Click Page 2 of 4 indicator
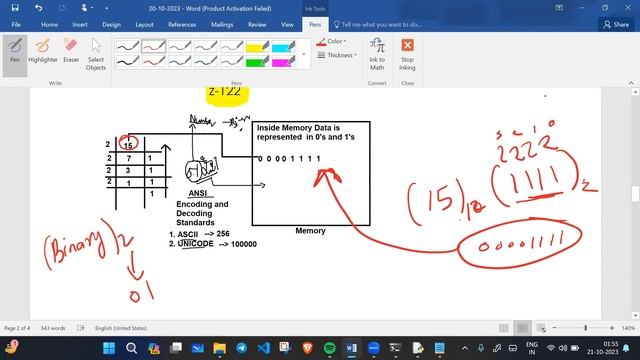 point(17,328)
